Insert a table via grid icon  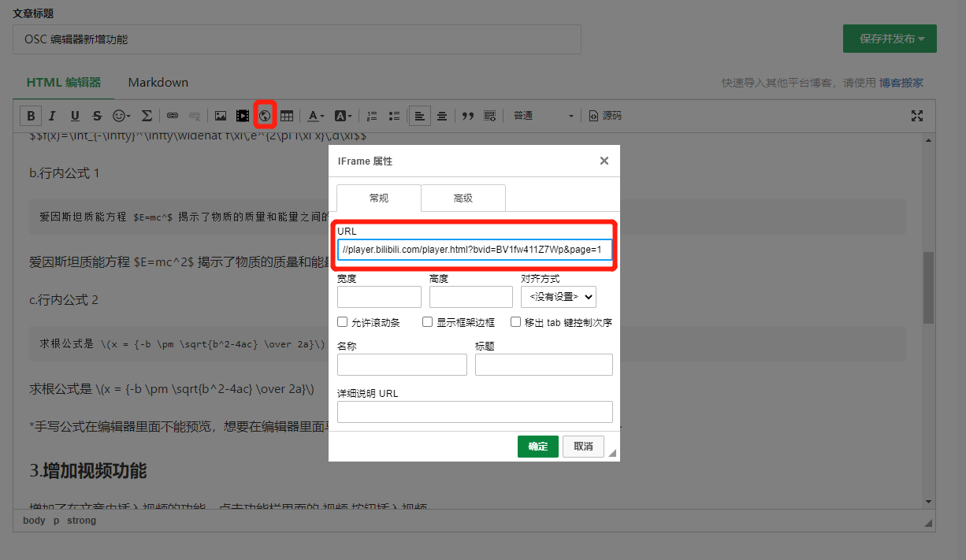(287, 116)
